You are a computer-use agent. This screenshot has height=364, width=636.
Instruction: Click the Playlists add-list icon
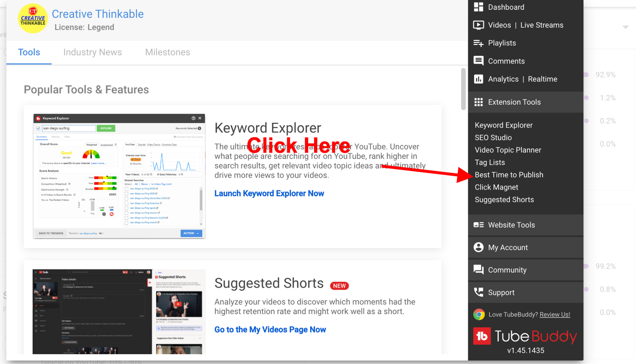[479, 43]
